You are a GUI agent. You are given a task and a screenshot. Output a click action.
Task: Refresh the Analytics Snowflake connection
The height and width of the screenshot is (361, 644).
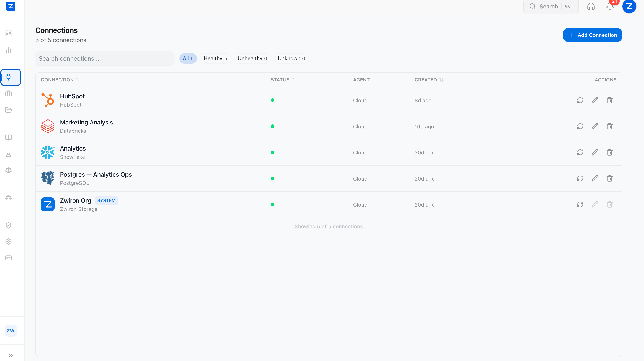tap(580, 152)
